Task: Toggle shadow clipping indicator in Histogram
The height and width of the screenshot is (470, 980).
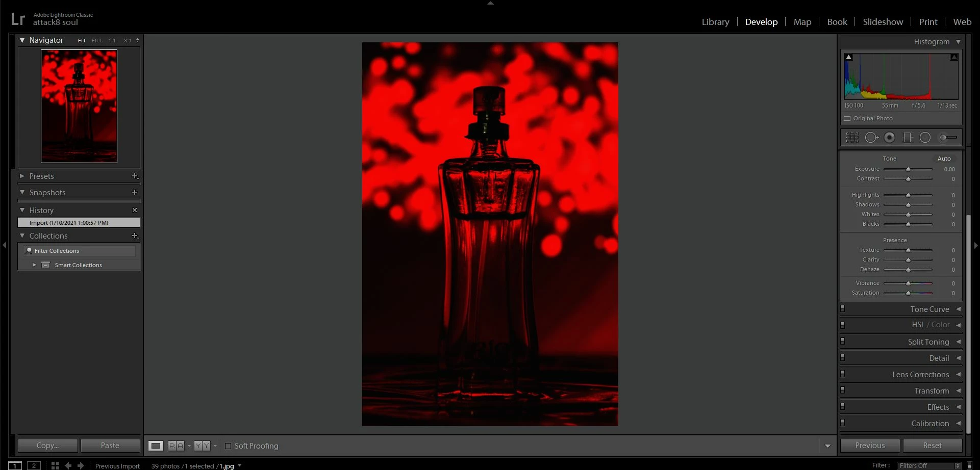Action: coord(849,57)
